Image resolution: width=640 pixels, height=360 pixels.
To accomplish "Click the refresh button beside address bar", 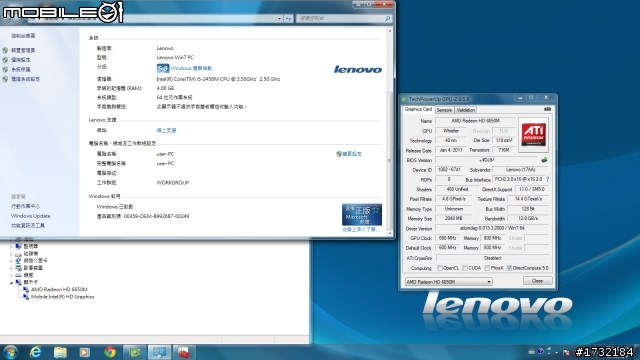I will coord(289,18).
